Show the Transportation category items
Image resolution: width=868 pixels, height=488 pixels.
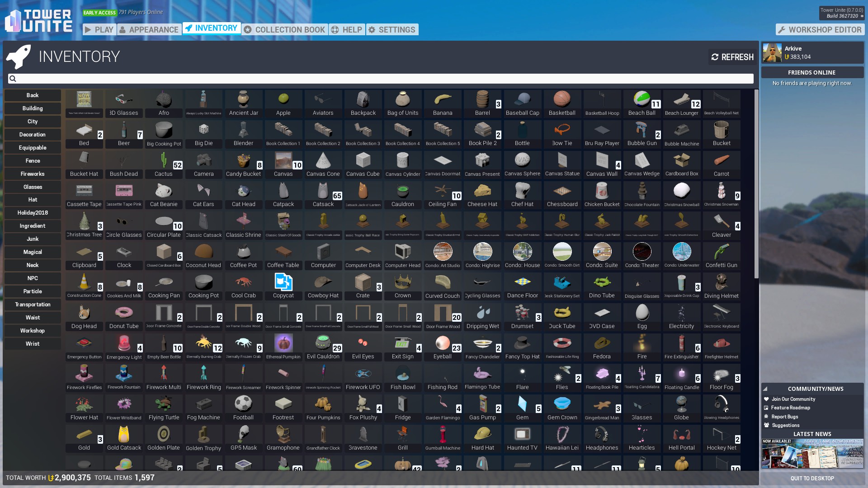tap(33, 305)
